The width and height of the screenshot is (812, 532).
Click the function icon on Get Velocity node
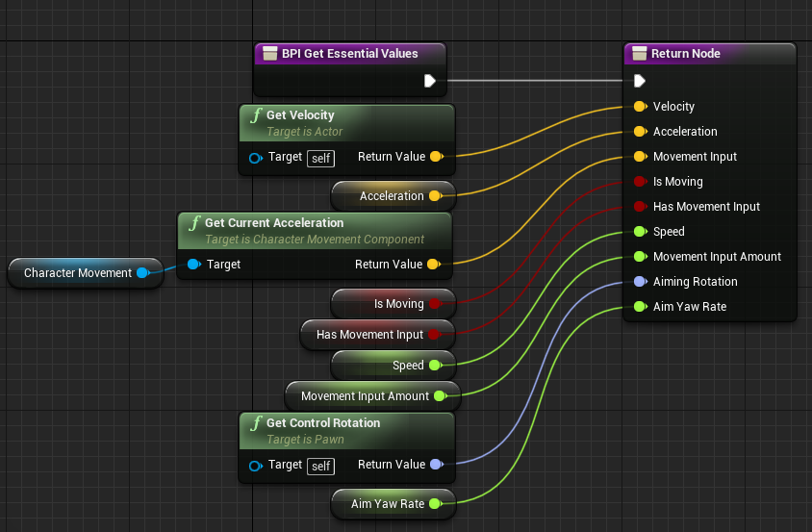pyautogui.click(x=255, y=115)
